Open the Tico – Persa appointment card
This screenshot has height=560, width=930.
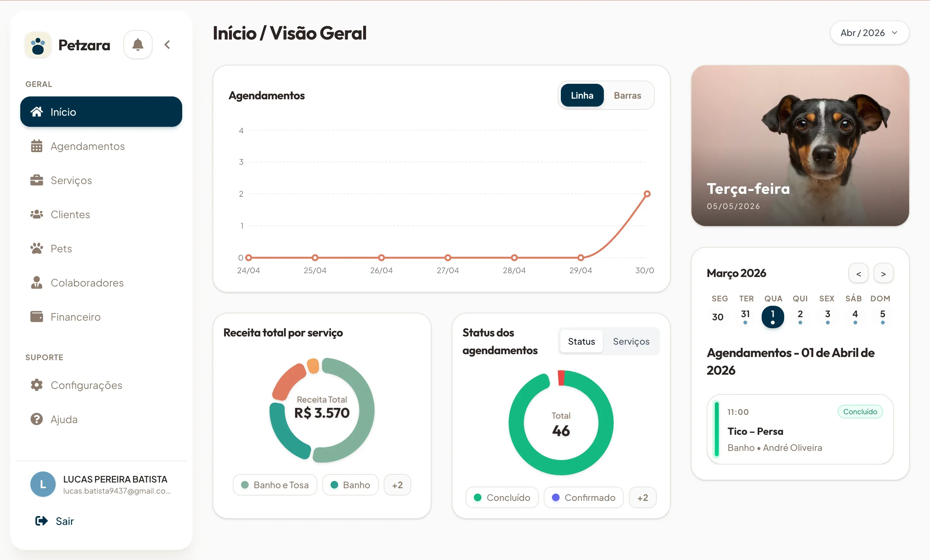pos(800,429)
